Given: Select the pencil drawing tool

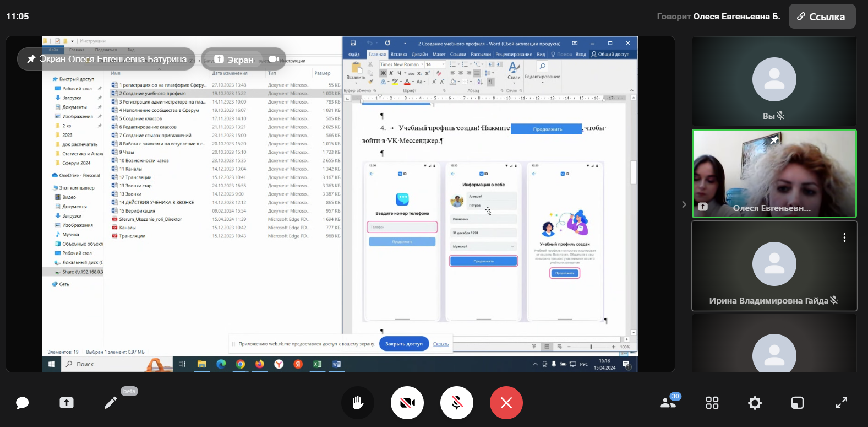Looking at the screenshot, I should 111,403.
